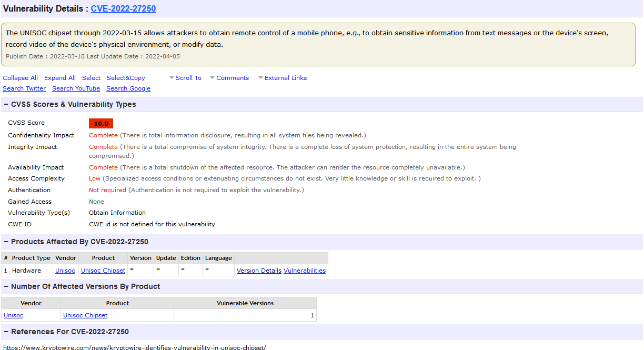The height and width of the screenshot is (350, 644).
Task: Click the Availability Impact label
Action: click(x=36, y=167)
